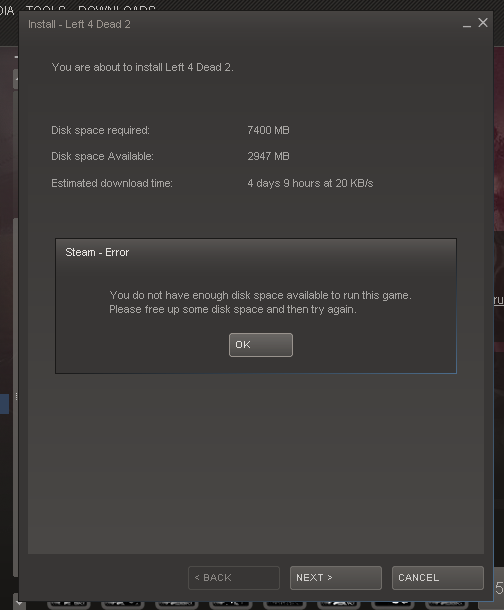This screenshot has width=504, height=610.
Task: Click the NEXT > button
Action: pyautogui.click(x=336, y=578)
